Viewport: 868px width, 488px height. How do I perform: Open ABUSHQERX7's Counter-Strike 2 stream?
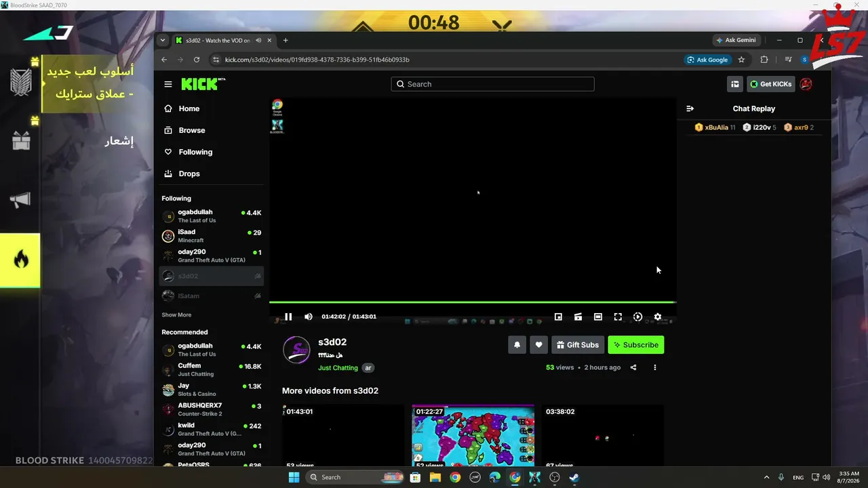click(212, 409)
